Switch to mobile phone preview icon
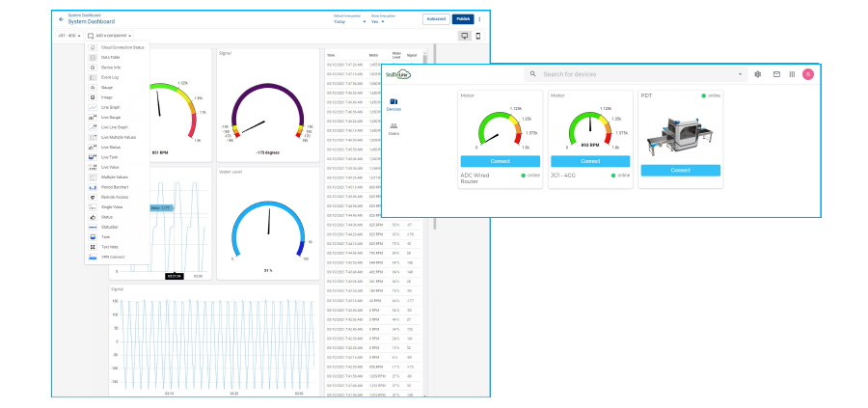This screenshot has width=868, height=408. tap(478, 36)
